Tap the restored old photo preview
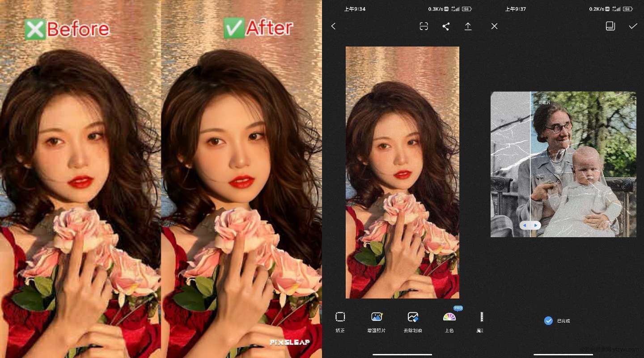Viewport: 644px width, 358px height. tap(563, 164)
